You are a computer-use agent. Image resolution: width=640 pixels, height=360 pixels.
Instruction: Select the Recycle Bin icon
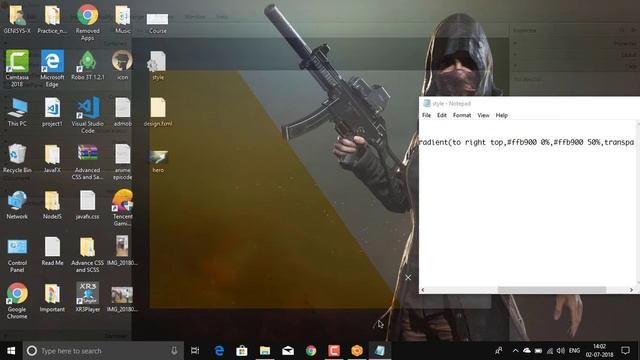point(17,158)
